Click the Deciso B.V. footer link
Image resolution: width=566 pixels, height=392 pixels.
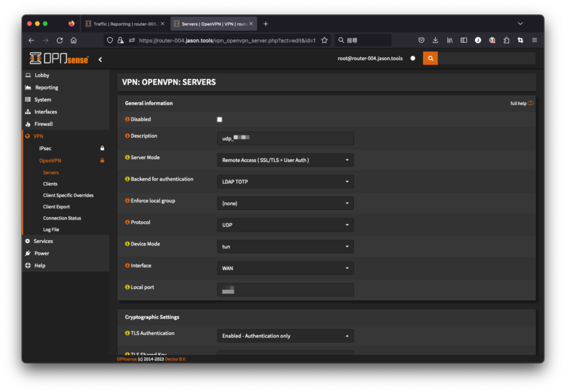(x=175, y=359)
